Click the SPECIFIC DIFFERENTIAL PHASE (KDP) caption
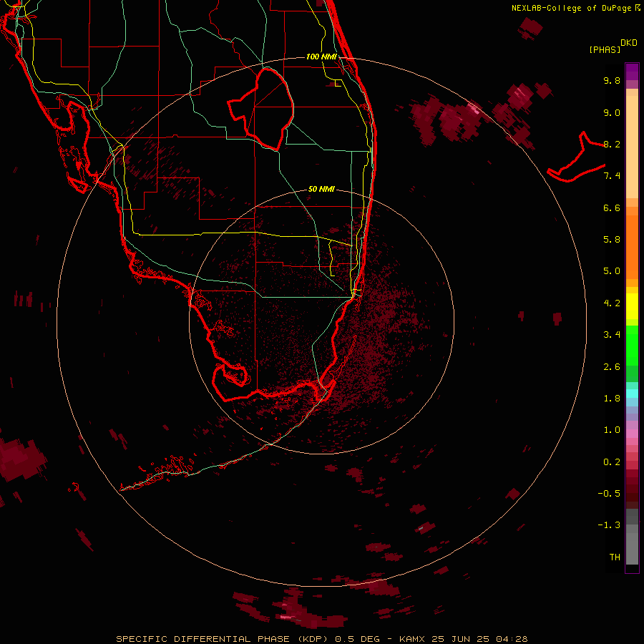Image resolution: width=644 pixels, height=644 pixels. (225, 639)
